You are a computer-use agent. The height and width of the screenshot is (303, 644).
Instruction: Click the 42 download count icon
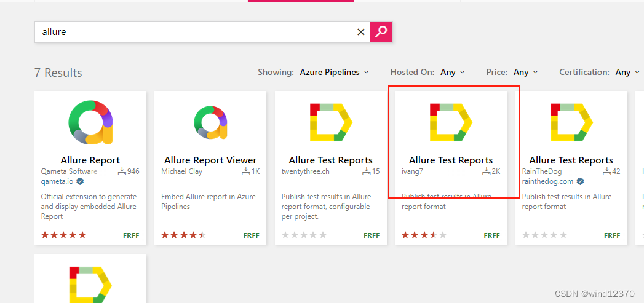606,171
